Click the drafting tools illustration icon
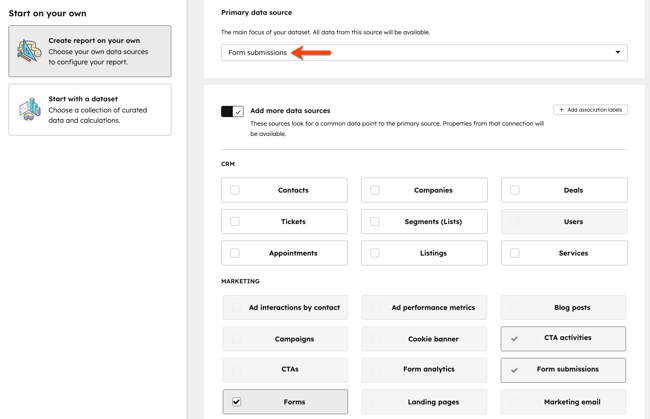This screenshot has height=419, width=650. 29,51
